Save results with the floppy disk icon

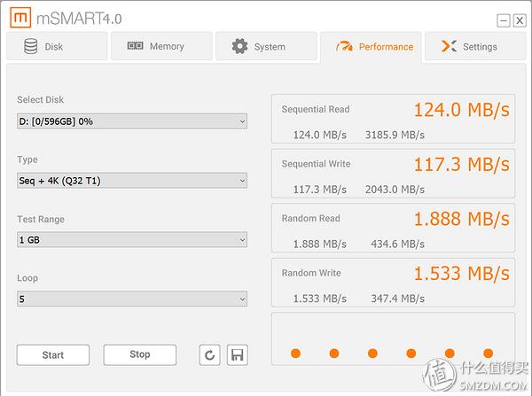pos(237,355)
